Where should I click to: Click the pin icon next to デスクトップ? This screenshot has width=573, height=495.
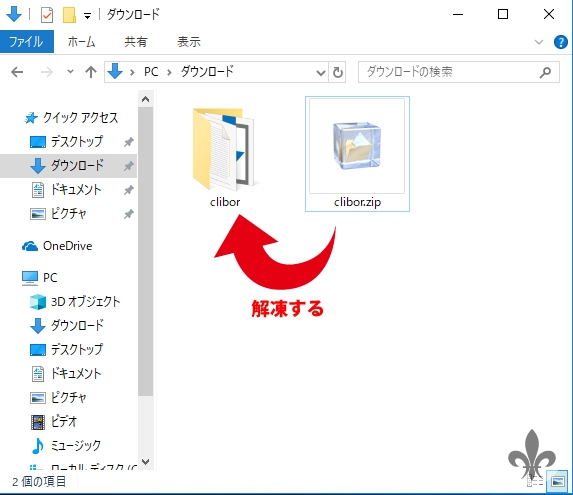[x=128, y=142]
